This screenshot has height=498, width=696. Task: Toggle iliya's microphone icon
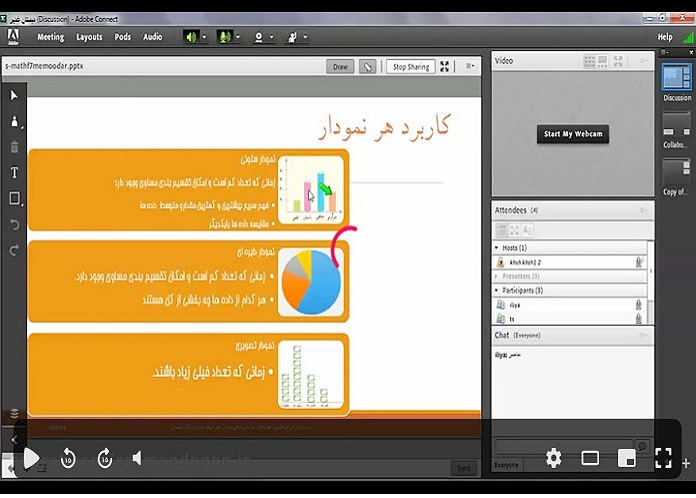[x=638, y=304]
